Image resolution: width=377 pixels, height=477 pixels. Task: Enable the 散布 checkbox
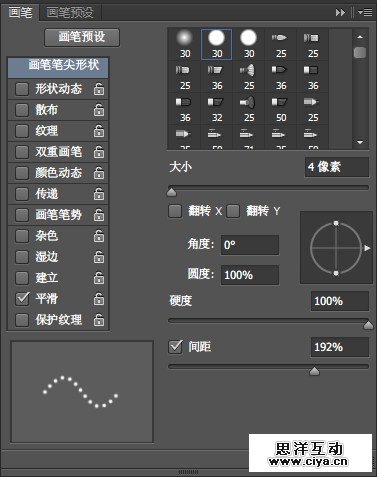pos(22,110)
